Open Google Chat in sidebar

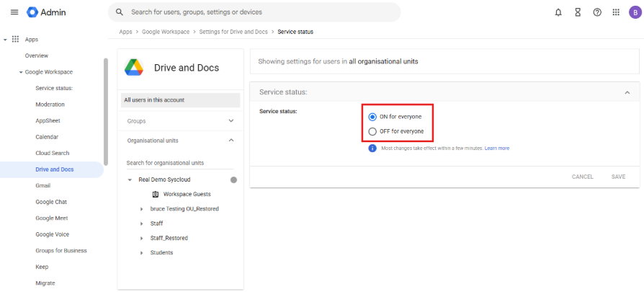point(51,202)
